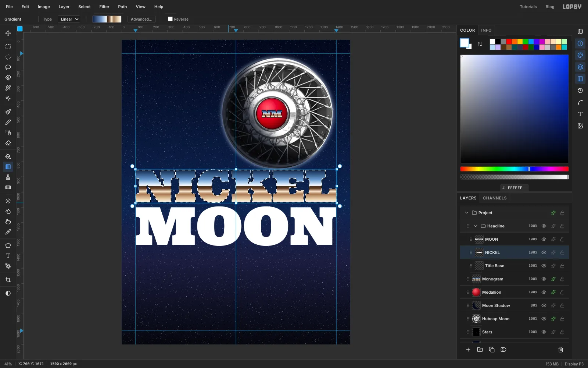Open the Path menu
The image size is (588, 368).
122,7
